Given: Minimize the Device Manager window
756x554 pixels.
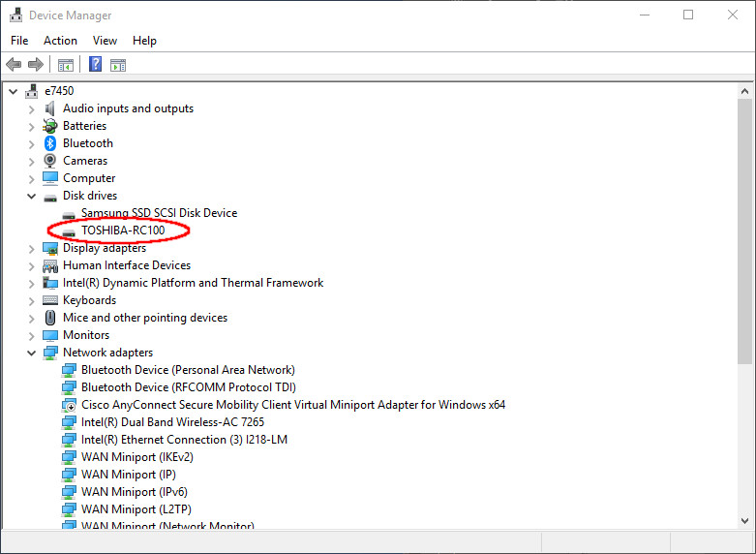Looking at the screenshot, I should click(644, 15).
